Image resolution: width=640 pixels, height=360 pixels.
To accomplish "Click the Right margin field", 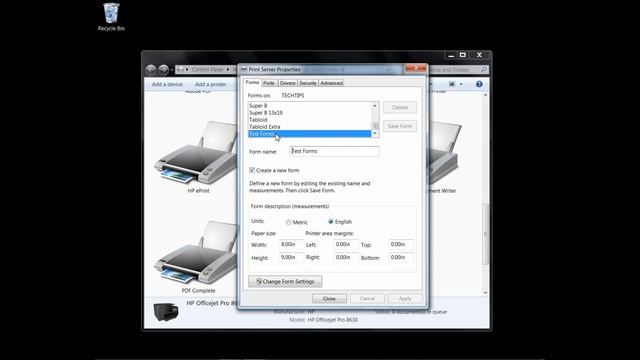I will 346,258.
